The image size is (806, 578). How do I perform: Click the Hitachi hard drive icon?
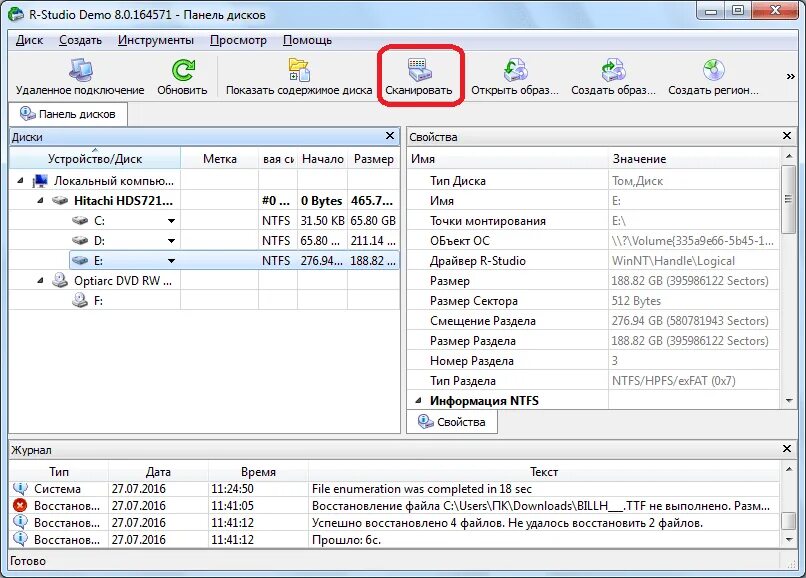pyautogui.click(x=60, y=201)
